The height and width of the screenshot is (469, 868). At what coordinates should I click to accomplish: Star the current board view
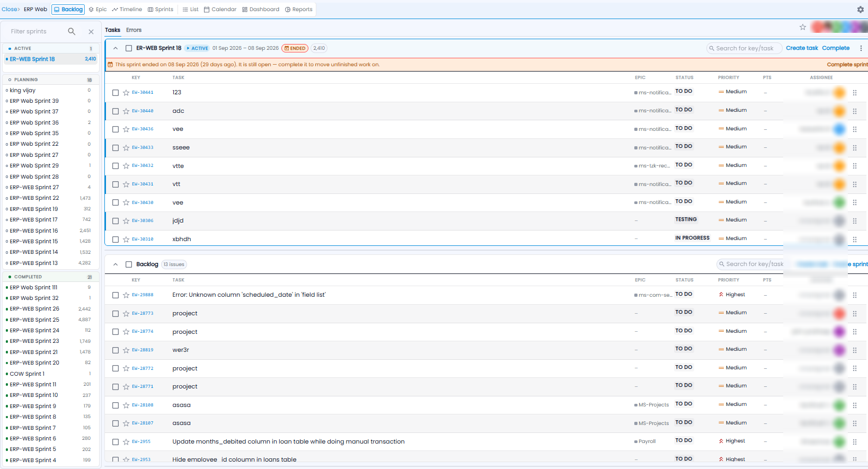(x=803, y=27)
